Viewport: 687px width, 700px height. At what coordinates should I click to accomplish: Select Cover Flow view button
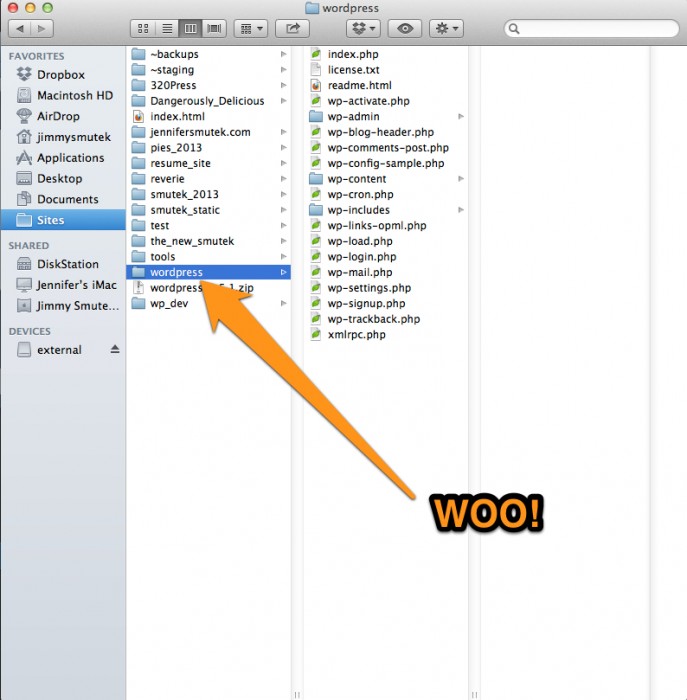pos(214,29)
